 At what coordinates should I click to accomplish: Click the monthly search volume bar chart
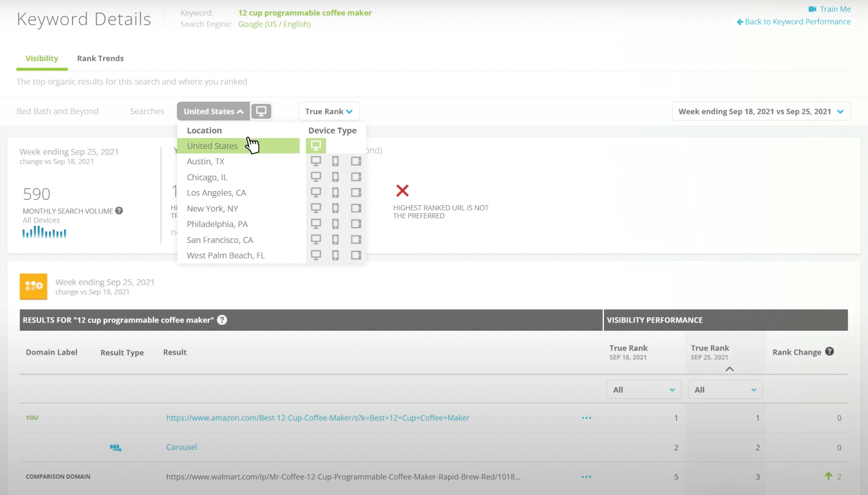click(x=44, y=232)
